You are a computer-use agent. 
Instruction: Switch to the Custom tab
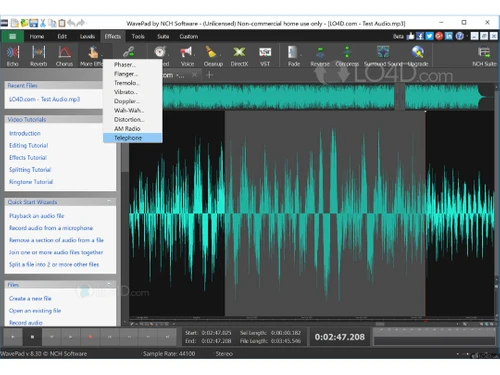click(x=189, y=36)
